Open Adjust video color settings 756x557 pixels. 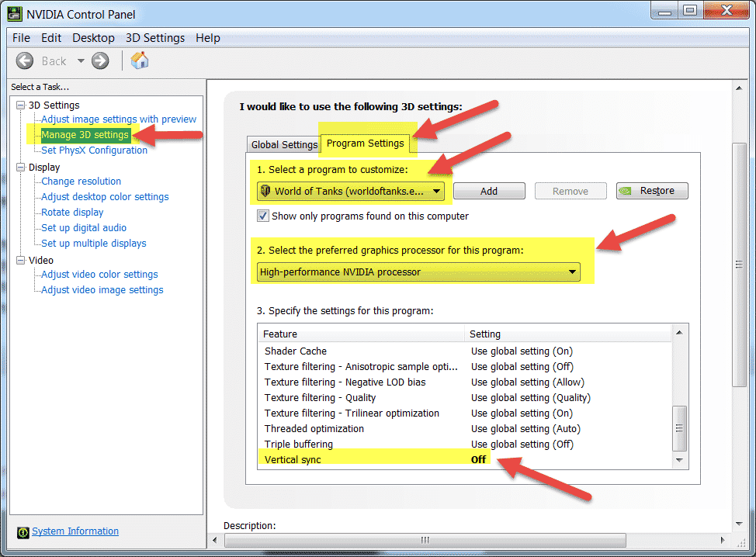99,274
